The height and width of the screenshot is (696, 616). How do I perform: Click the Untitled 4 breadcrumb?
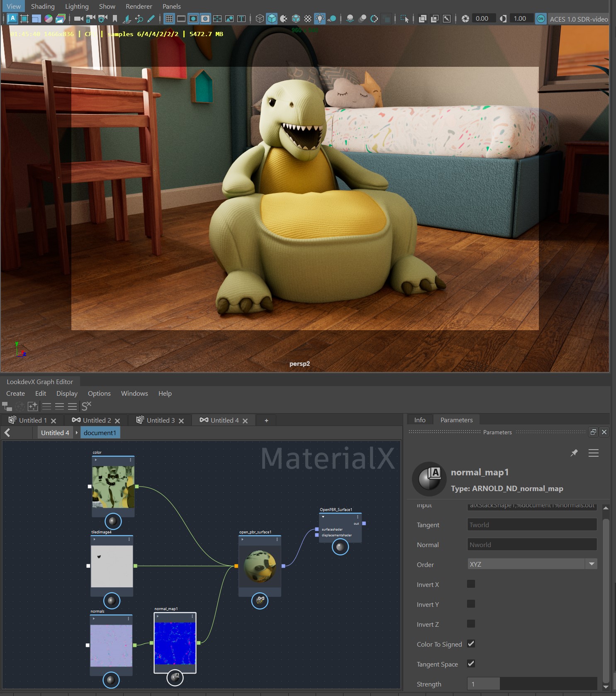click(x=55, y=433)
